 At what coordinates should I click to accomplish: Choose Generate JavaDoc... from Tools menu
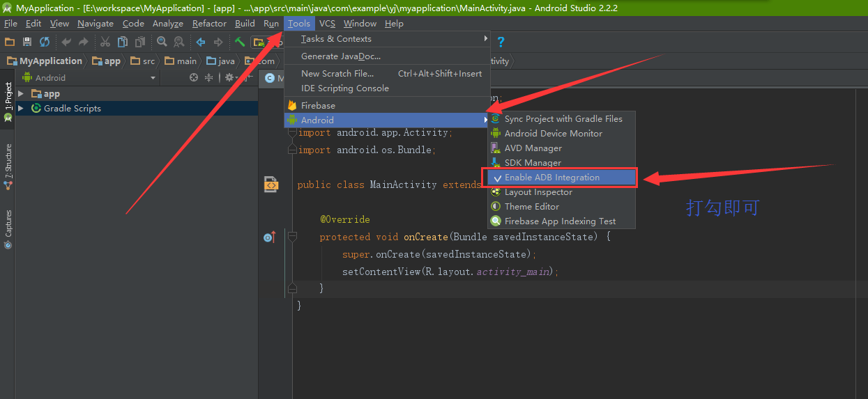click(x=388, y=56)
